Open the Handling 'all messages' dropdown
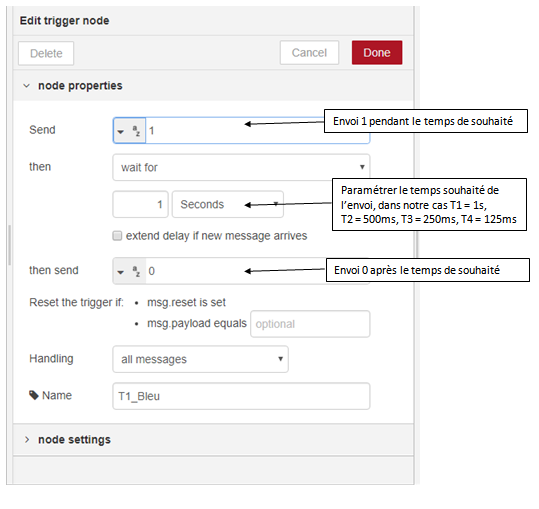The image size is (539, 509). [x=200, y=359]
